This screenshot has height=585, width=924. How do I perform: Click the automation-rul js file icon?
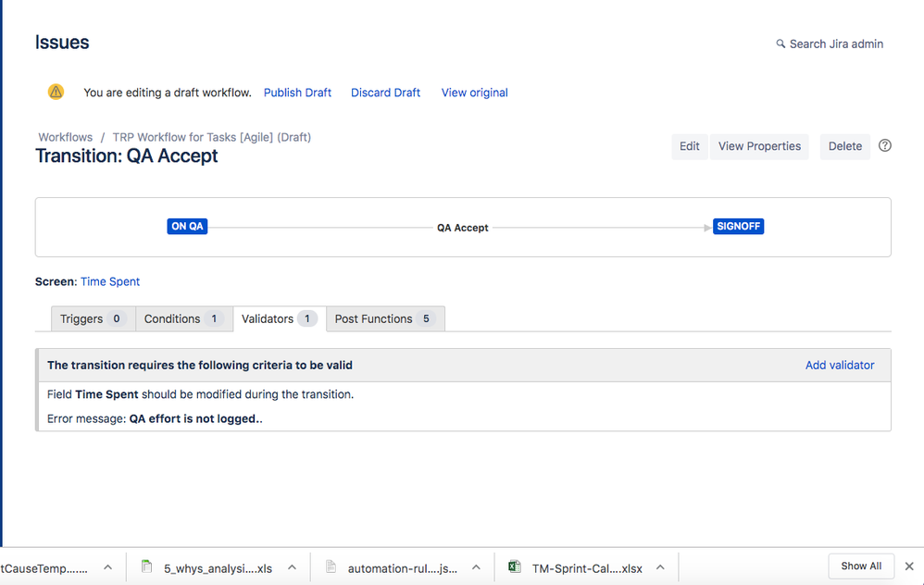(x=331, y=566)
